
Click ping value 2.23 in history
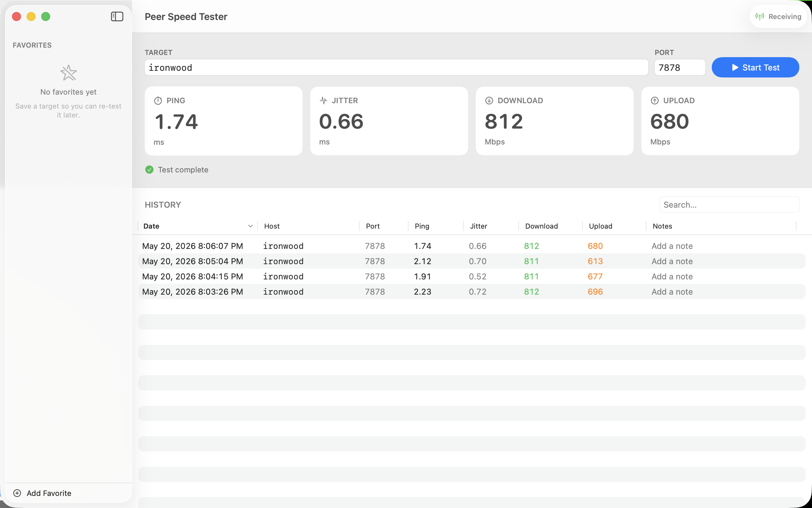click(x=422, y=292)
